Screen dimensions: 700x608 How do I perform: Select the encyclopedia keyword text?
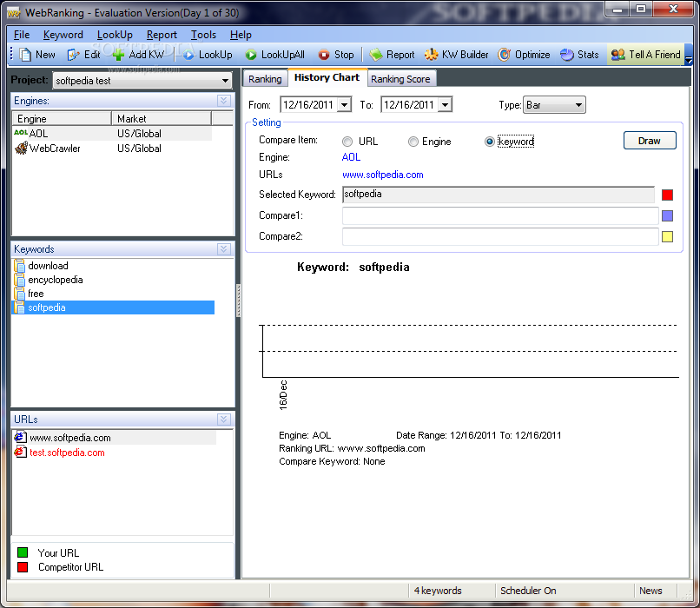click(56, 280)
